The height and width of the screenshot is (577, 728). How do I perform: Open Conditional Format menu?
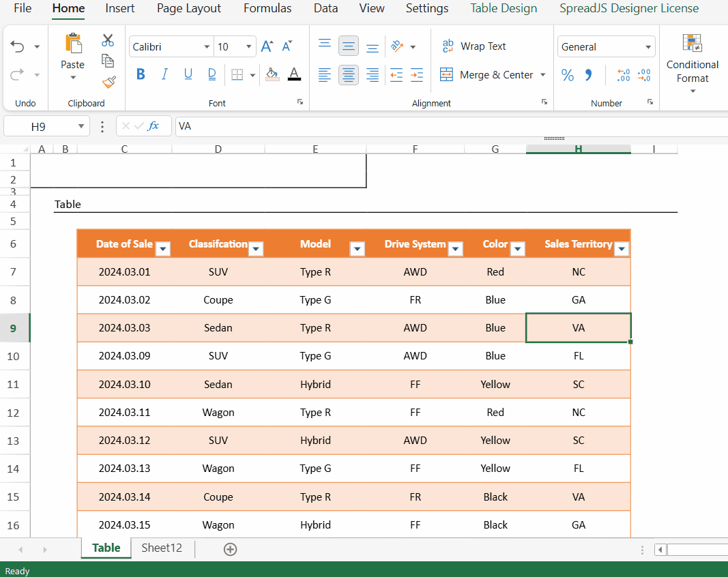click(693, 63)
